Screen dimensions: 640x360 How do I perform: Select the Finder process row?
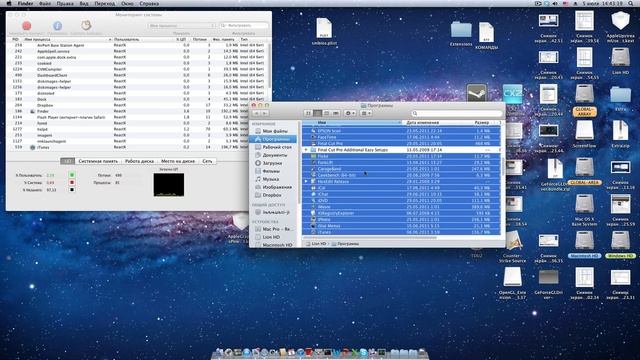pyautogui.click(x=138, y=111)
